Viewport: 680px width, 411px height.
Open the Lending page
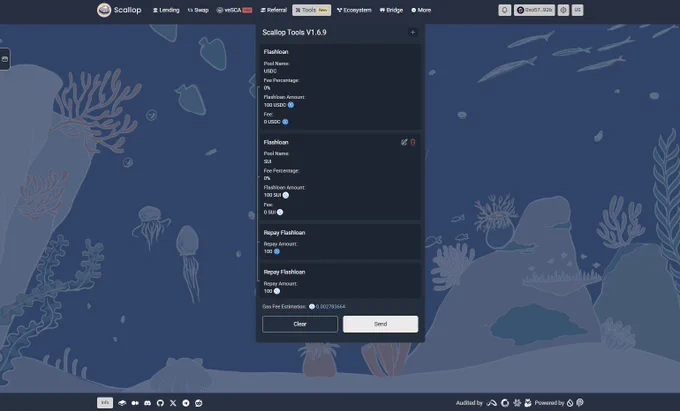click(166, 10)
